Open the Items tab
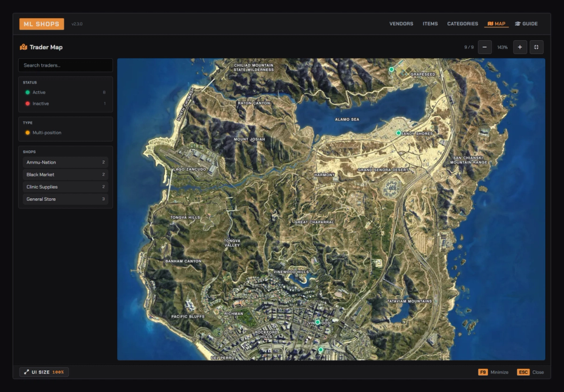 [x=430, y=24]
